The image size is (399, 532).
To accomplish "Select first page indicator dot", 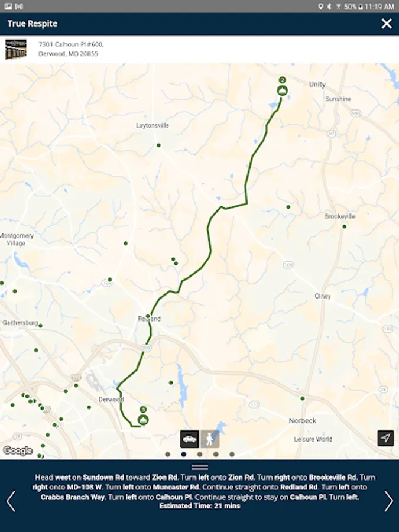I will pyautogui.click(x=167, y=455).
